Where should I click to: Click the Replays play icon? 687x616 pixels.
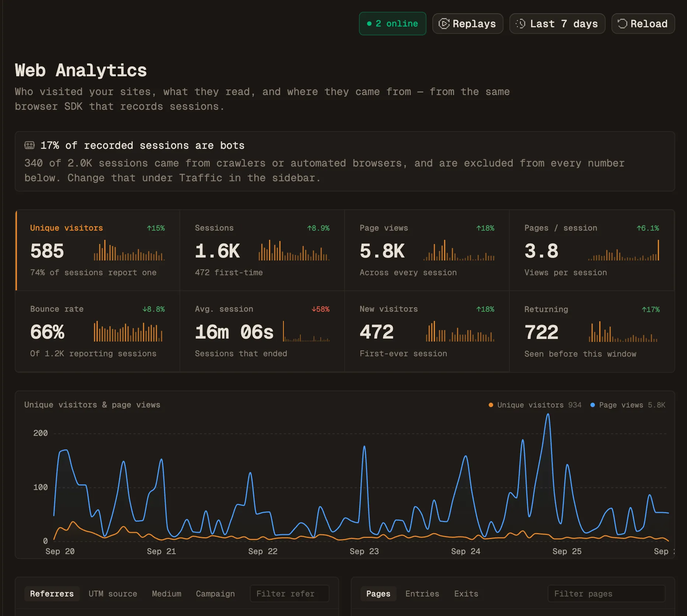(x=444, y=24)
